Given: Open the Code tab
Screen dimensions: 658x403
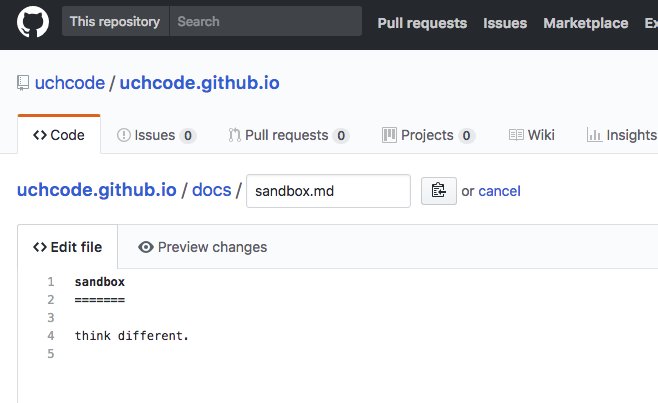Looking at the screenshot, I should coord(59,135).
